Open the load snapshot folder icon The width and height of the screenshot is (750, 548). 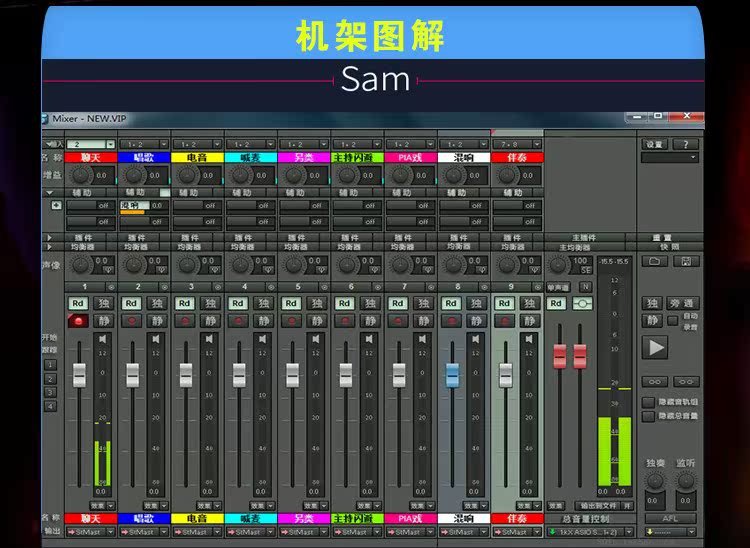(654, 261)
